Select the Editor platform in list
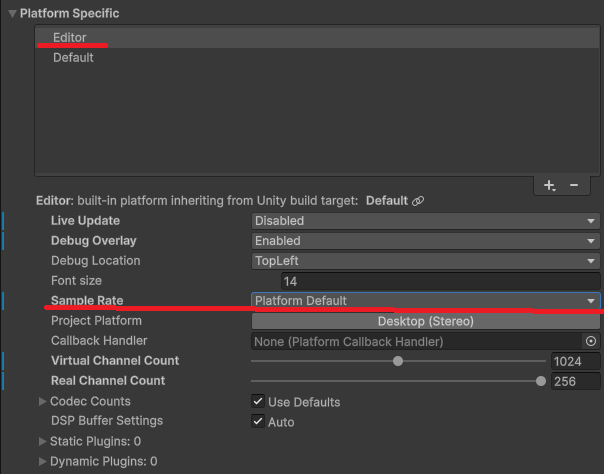 [x=70, y=37]
